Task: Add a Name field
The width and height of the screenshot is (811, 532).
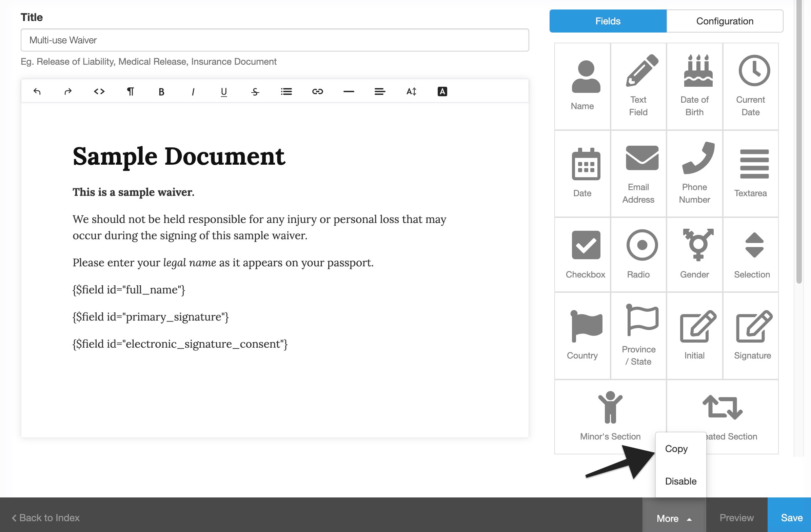Action: 582,86
